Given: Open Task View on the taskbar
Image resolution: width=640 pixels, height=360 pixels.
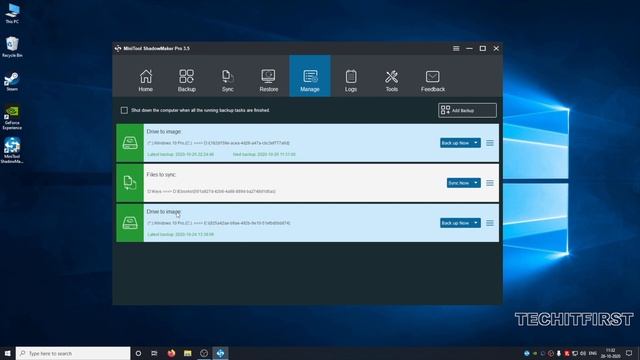Looking at the screenshot, I should point(154,353).
